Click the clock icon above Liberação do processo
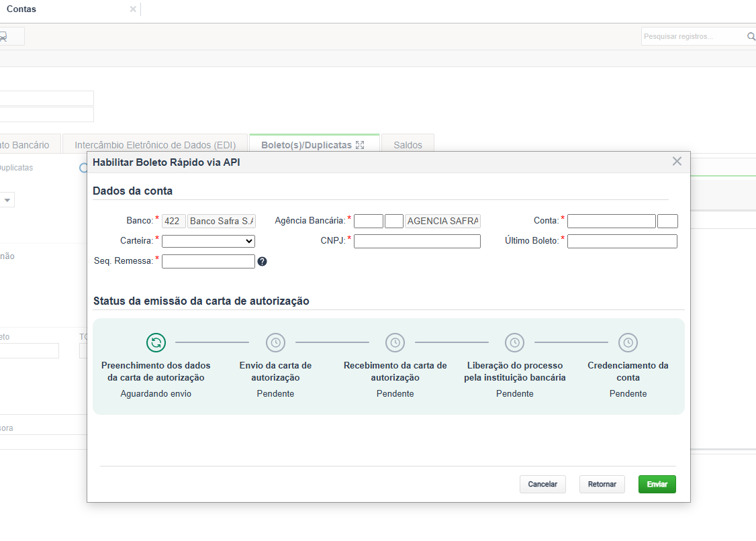The image size is (756, 541). [514, 343]
